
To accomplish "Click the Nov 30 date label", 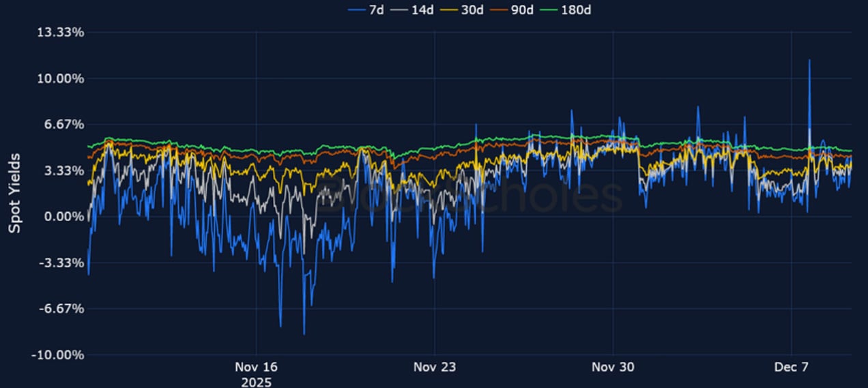I will click(613, 368).
